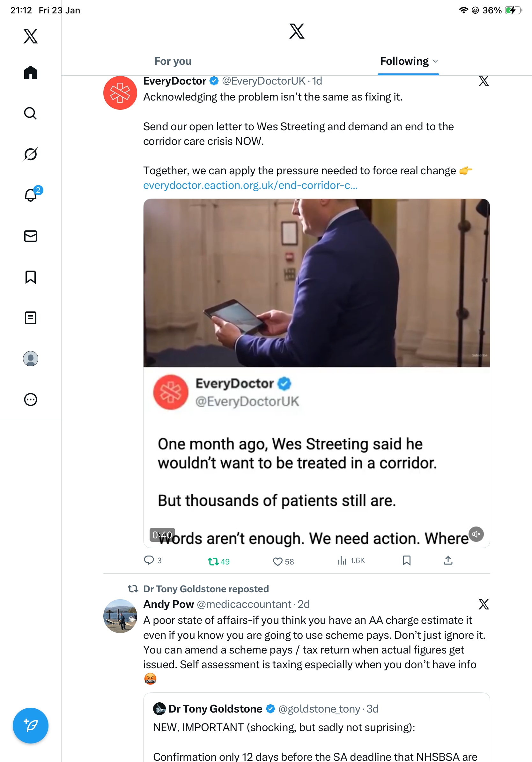Unmute the EveryDoctor video
The height and width of the screenshot is (762, 532).
pyautogui.click(x=476, y=534)
